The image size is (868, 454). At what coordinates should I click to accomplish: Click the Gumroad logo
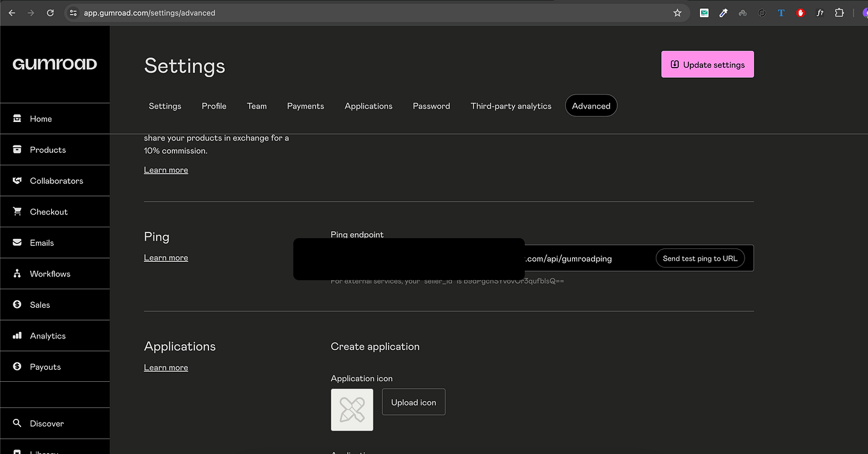[x=54, y=64]
